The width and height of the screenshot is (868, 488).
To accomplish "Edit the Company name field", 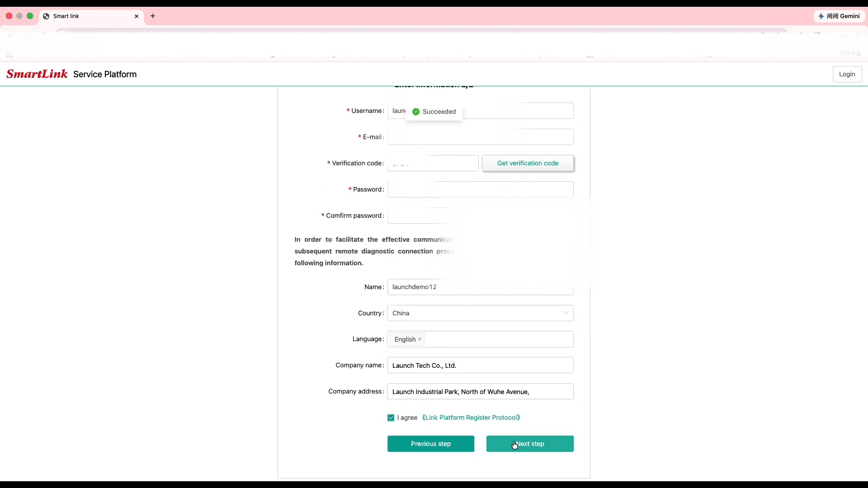I will [480, 365].
